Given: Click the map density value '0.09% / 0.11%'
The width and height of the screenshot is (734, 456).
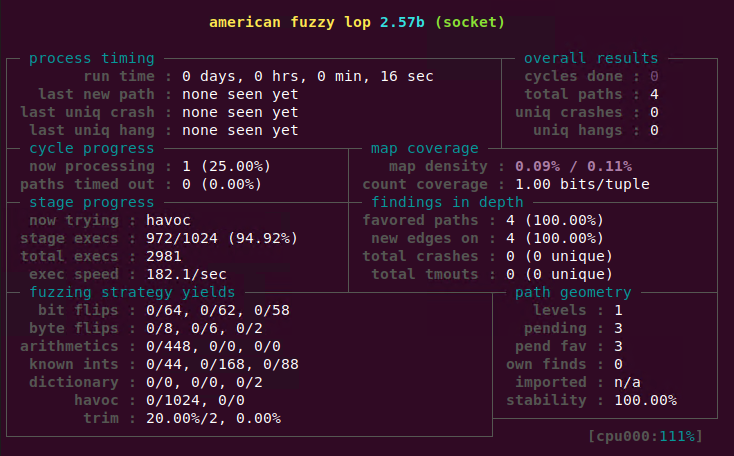Looking at the screenshot, I should (x=573, y=167).
